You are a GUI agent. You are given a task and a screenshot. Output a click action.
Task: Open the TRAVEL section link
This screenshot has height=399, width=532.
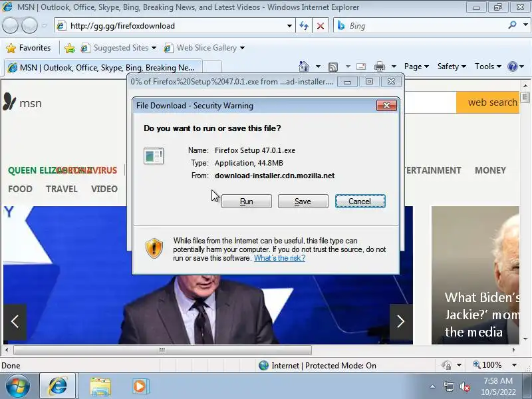[x=62, y=189]
